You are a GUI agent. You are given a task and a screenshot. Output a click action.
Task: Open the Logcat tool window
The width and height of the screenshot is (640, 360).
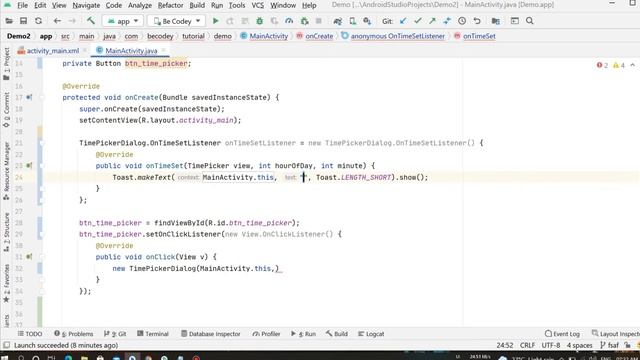(371, 334)
